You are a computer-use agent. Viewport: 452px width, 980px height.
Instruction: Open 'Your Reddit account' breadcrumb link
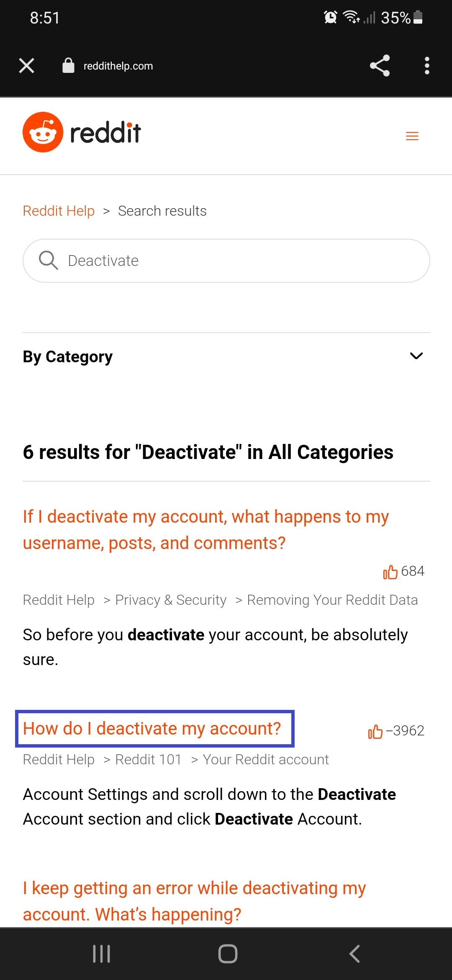(265, 759)
